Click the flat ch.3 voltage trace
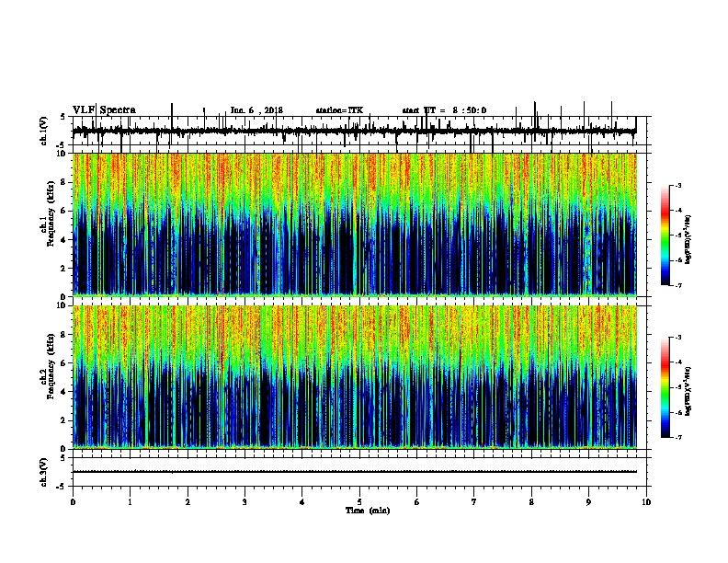Viewport: 728px width, 563px height. pyautogui.click(x=355, y=472)
